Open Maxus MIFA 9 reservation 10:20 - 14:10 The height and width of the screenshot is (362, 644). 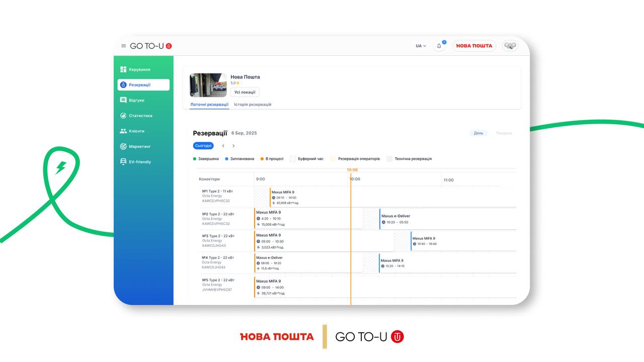(x=447, y=263)
